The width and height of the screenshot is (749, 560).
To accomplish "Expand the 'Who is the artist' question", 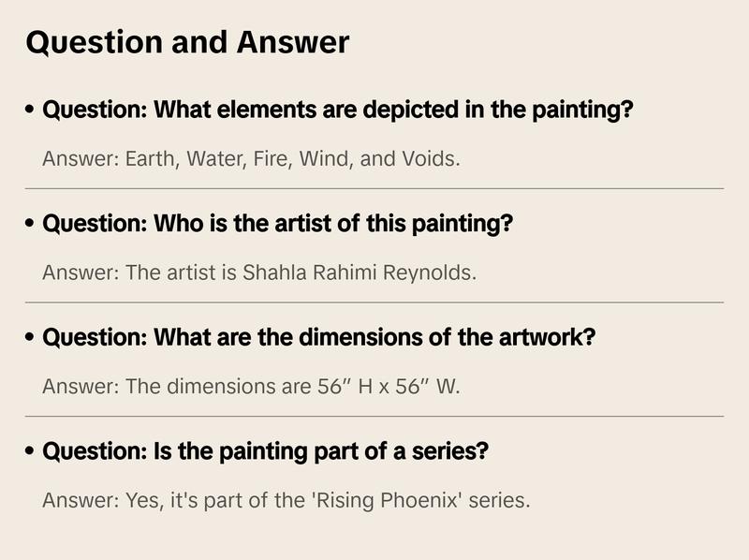I will click(277, 224).
